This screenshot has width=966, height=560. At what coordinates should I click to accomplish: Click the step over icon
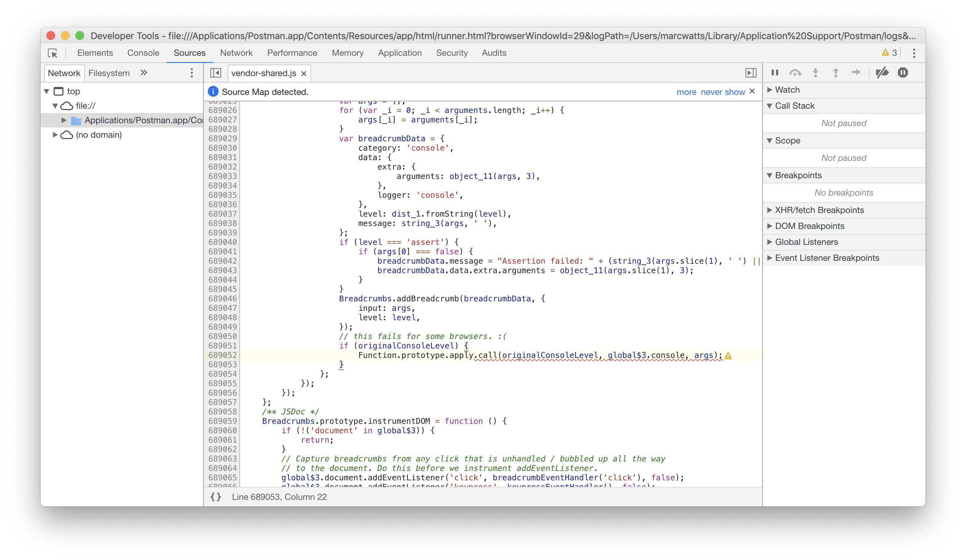(x=795, y=72)
